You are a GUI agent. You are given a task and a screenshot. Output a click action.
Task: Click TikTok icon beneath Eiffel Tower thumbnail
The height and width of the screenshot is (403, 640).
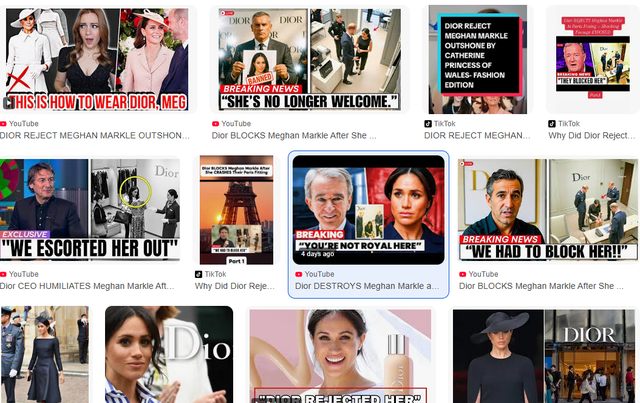(x=200, y=273)
